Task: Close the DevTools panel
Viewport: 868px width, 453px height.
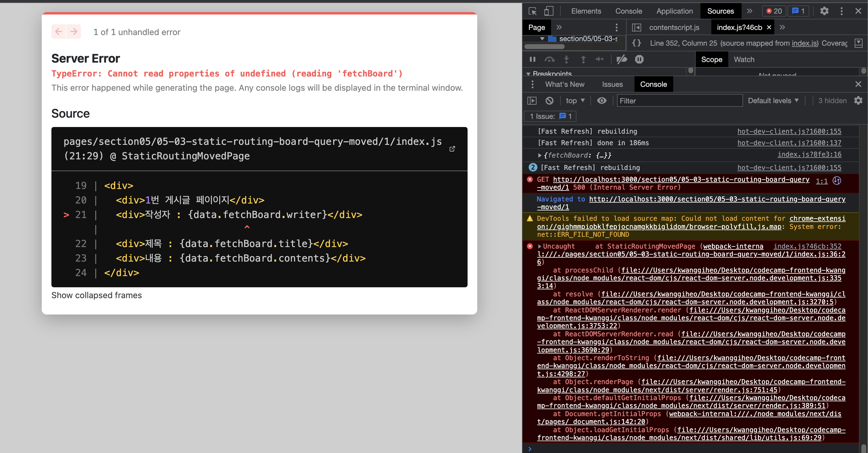Action: (858, 11)
